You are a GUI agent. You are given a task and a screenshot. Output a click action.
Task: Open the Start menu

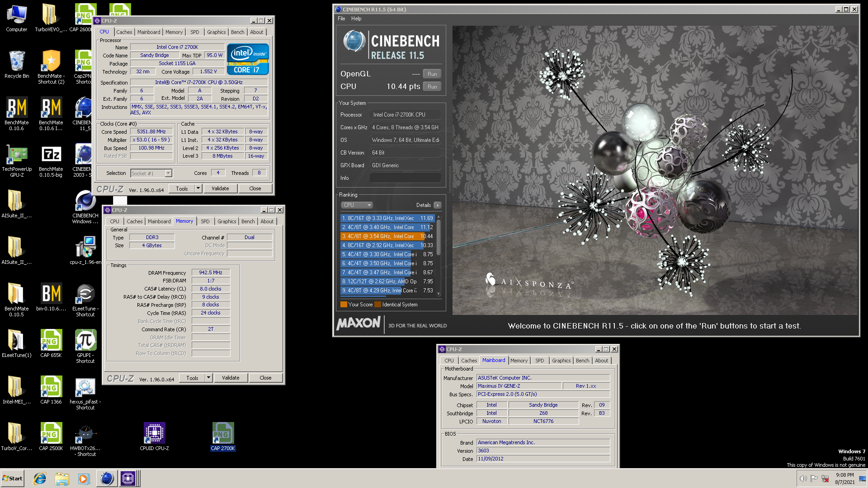pyautogui.click(x=12, y=479)
